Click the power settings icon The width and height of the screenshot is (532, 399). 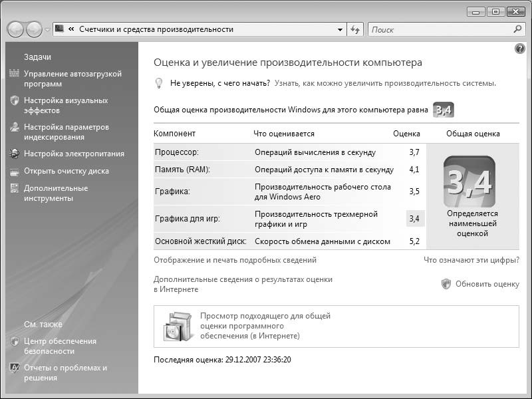(x=14, y=154)
